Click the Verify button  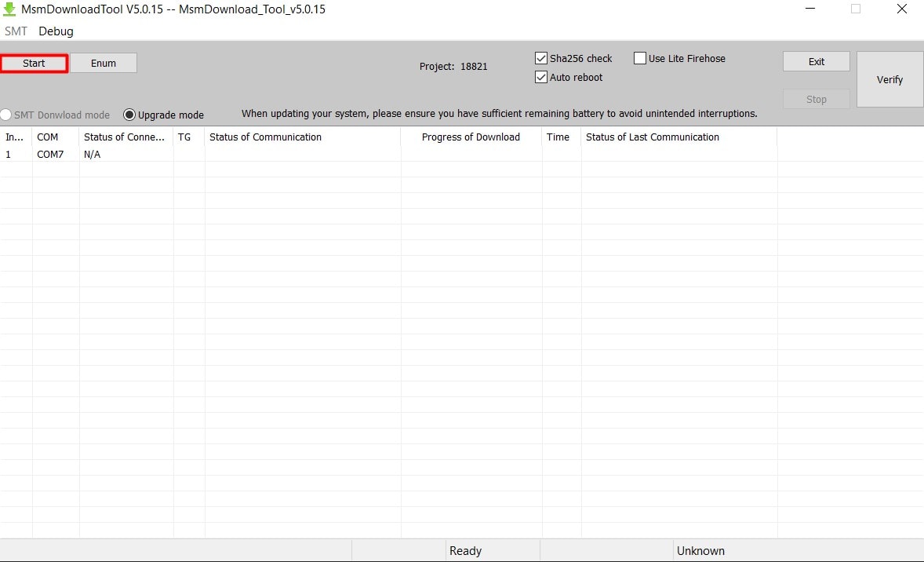(889, 79)
